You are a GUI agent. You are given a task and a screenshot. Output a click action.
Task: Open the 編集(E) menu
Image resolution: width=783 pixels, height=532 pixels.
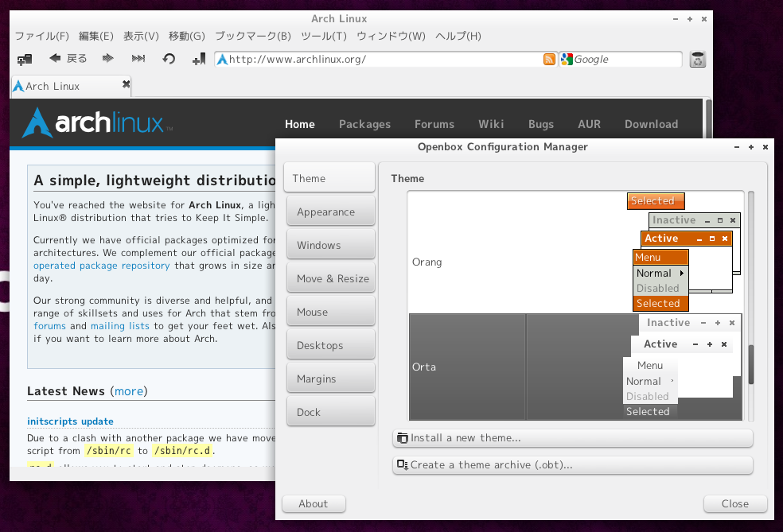(95, 36)
